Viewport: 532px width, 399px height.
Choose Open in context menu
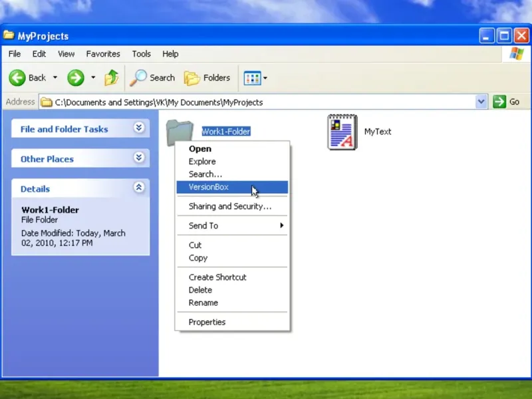point(232,148)
